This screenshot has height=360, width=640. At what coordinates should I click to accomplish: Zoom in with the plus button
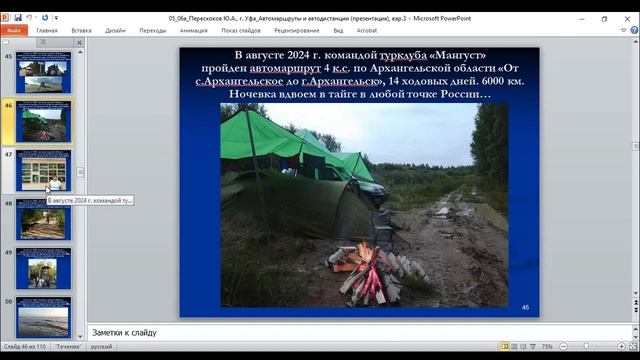(x=621, y=347)
